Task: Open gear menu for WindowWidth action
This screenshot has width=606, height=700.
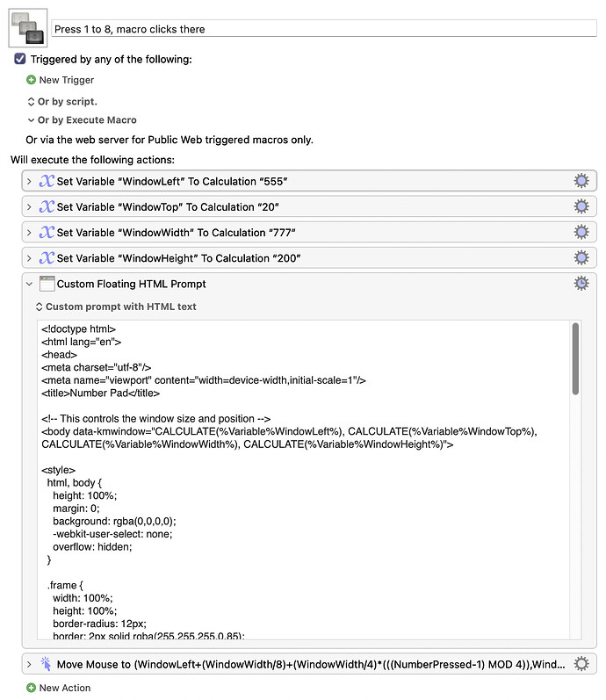Action: tap(581, 232)
